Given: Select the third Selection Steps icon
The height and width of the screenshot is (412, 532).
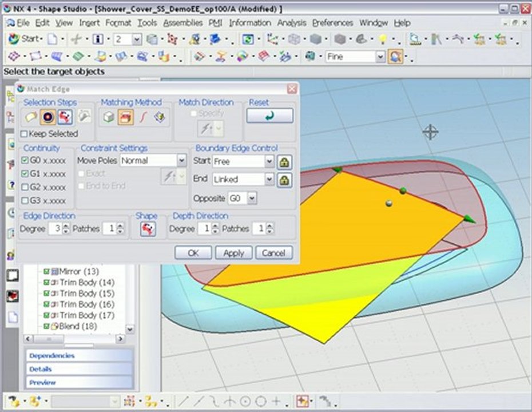Looking at the screenshot, I should pyautogui.click(x=65, y=117).
